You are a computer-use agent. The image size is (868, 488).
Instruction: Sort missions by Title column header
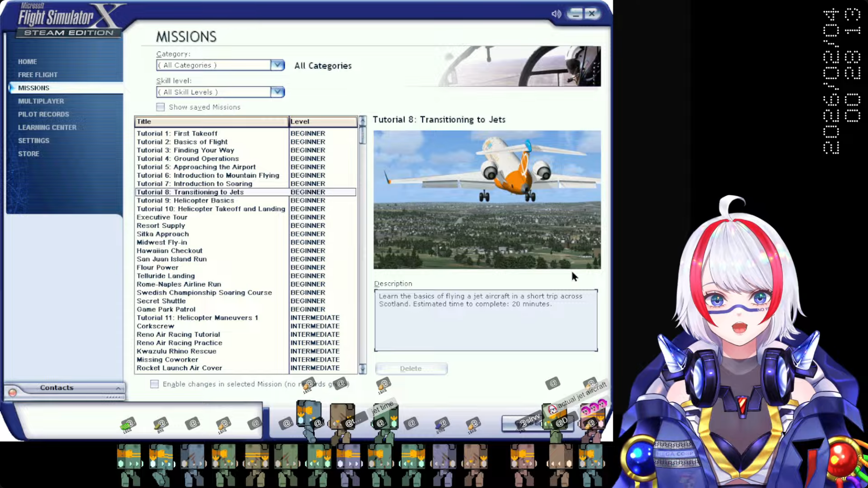[x=211, y=122]
